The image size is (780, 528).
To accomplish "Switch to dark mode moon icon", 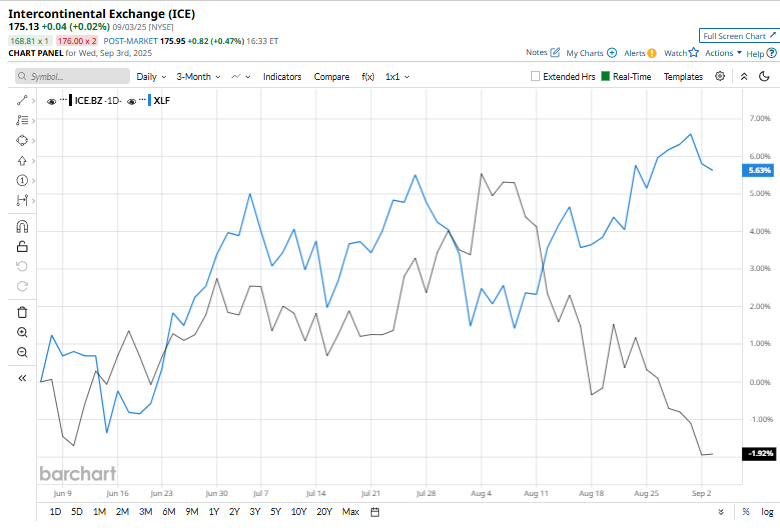I will (765, 76).
